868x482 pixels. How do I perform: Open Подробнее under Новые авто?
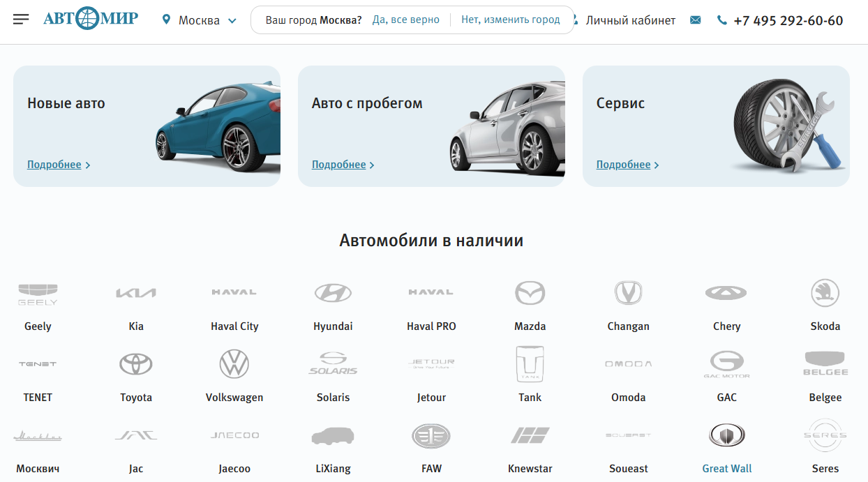click(x=54, y=164)
